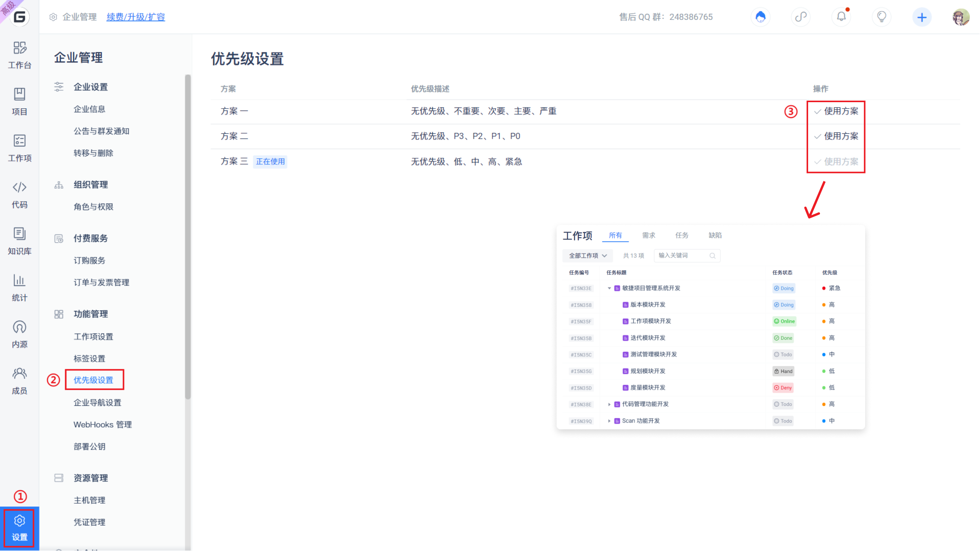This screenshot has height=551, width=980.
Task: Open 公告与群发通知 menu item
Action: tap(101, 131)
